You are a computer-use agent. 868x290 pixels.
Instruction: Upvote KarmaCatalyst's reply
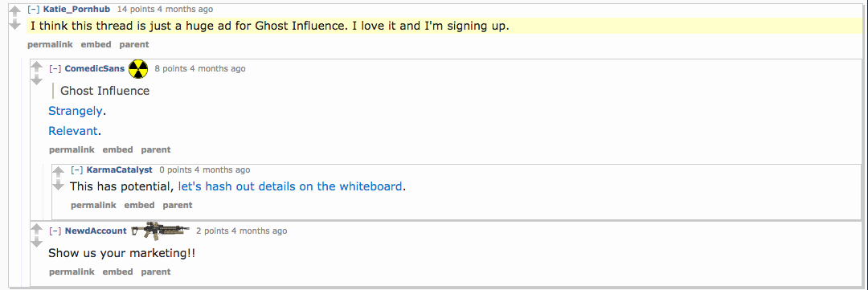click(58, 173)
